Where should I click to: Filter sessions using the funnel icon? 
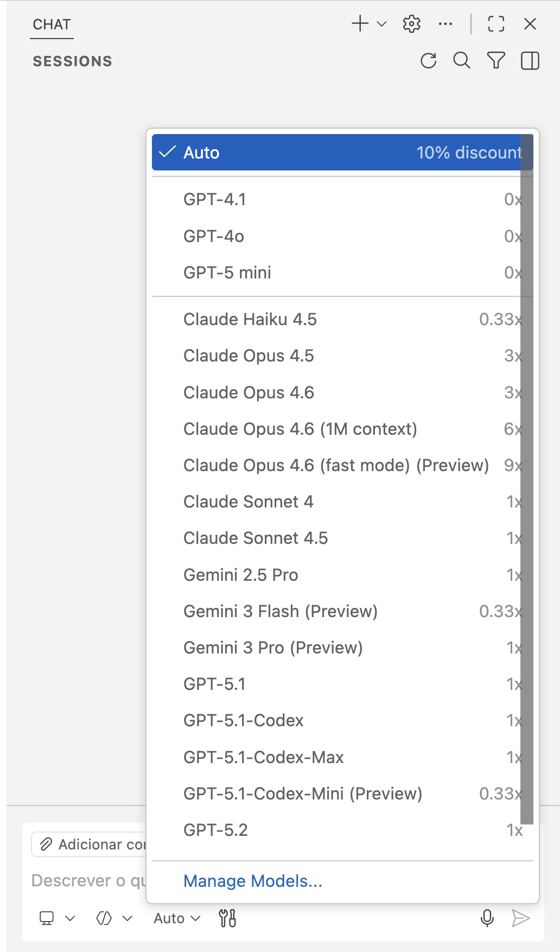496,61
